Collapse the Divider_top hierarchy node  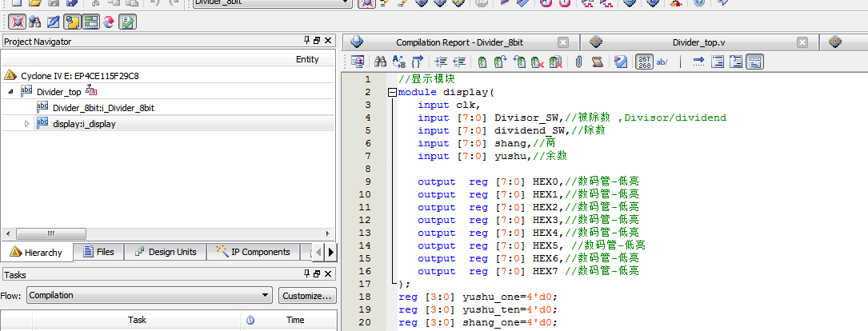pyautogui.click(x=11, y=92)
